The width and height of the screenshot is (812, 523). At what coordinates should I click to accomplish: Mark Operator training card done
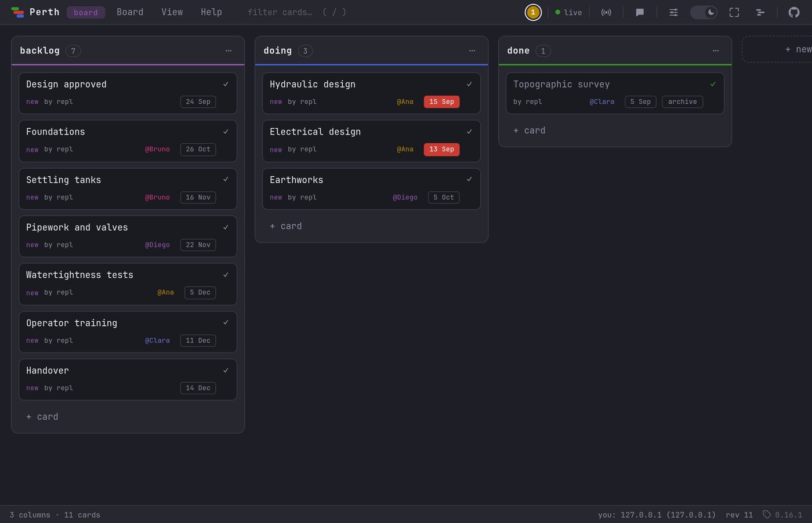point(226,323)
